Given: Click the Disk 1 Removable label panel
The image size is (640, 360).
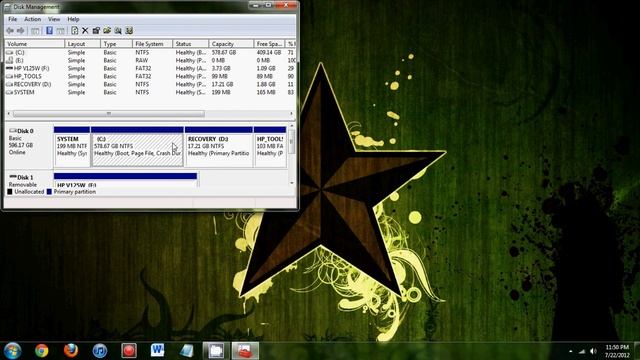Looking at the screenshot, I should [29, 180].
